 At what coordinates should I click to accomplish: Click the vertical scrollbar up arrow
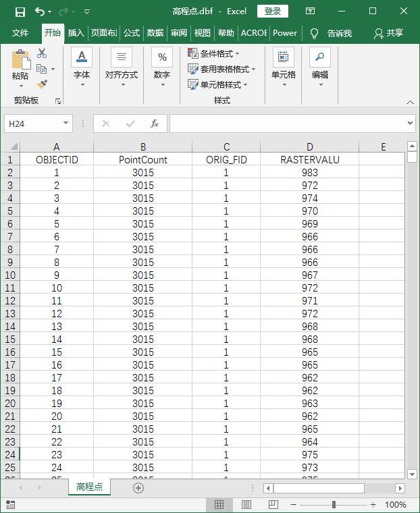tap(412, 146)
